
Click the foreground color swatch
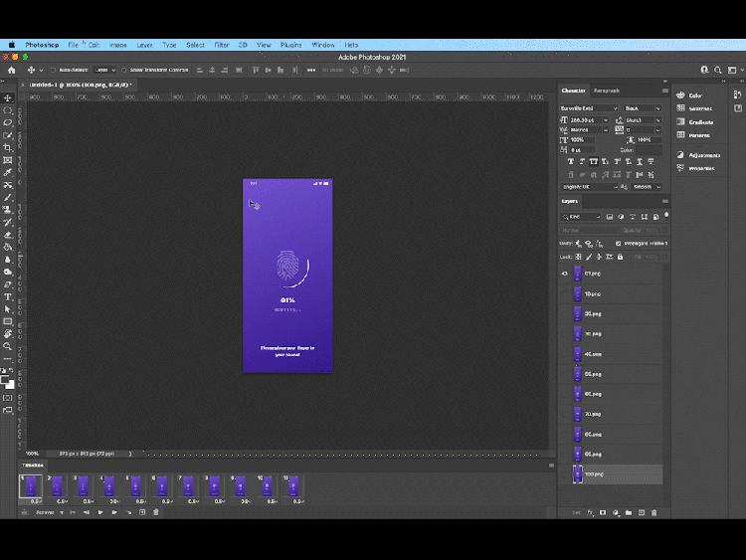click(5, 379)
